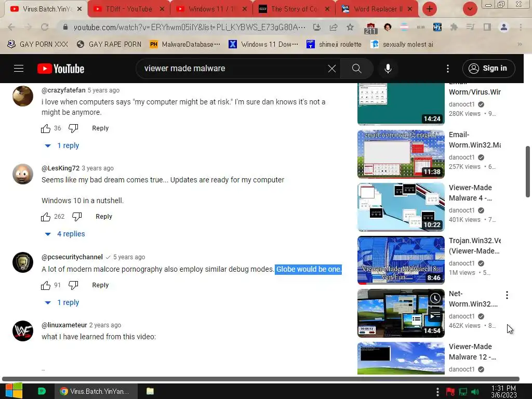Open the shimeji roulette bookmark
The image size is (532, 399).
(334, 44)
